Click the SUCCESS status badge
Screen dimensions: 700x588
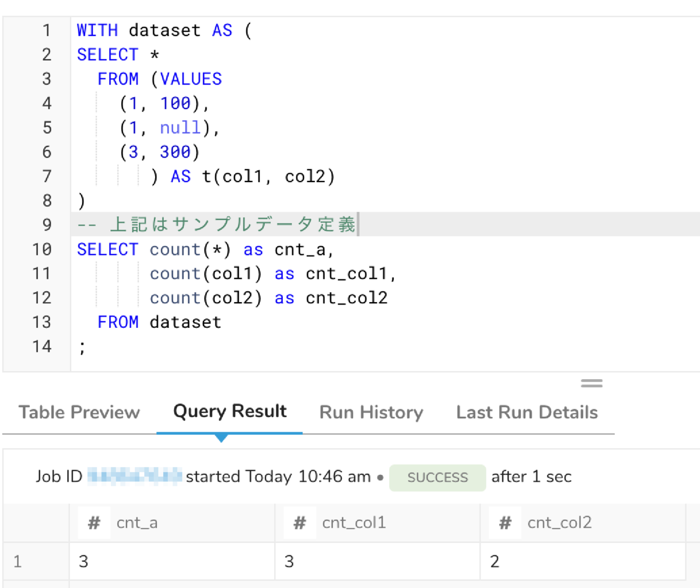pyautogui.click(x=438, y=477)
